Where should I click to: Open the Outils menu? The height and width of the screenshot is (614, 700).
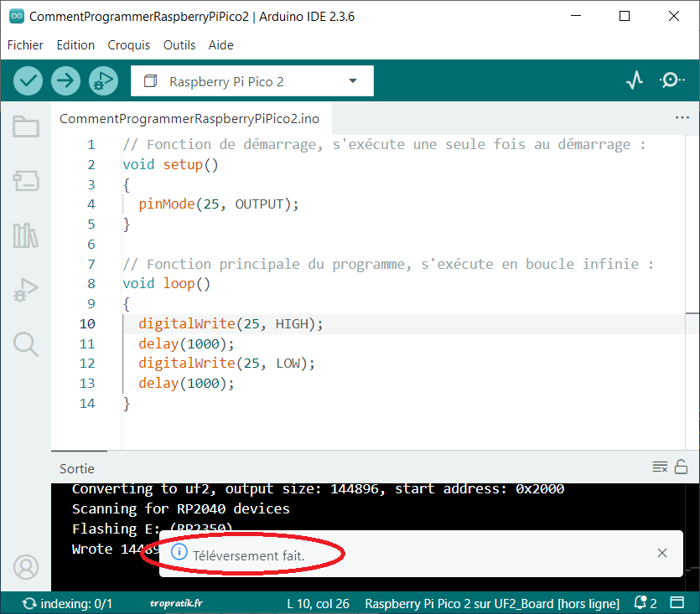pyautogui.click(x=179, y=44)
